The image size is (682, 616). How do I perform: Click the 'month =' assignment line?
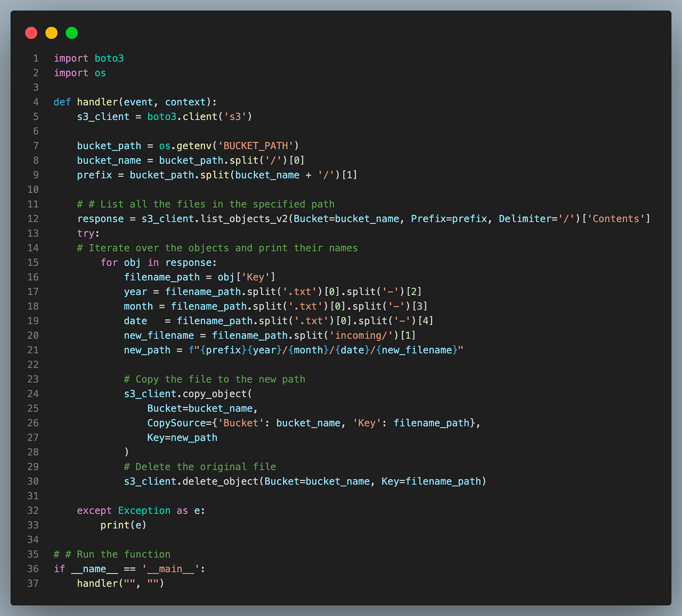pyautogui.click(x=276, y=306)
